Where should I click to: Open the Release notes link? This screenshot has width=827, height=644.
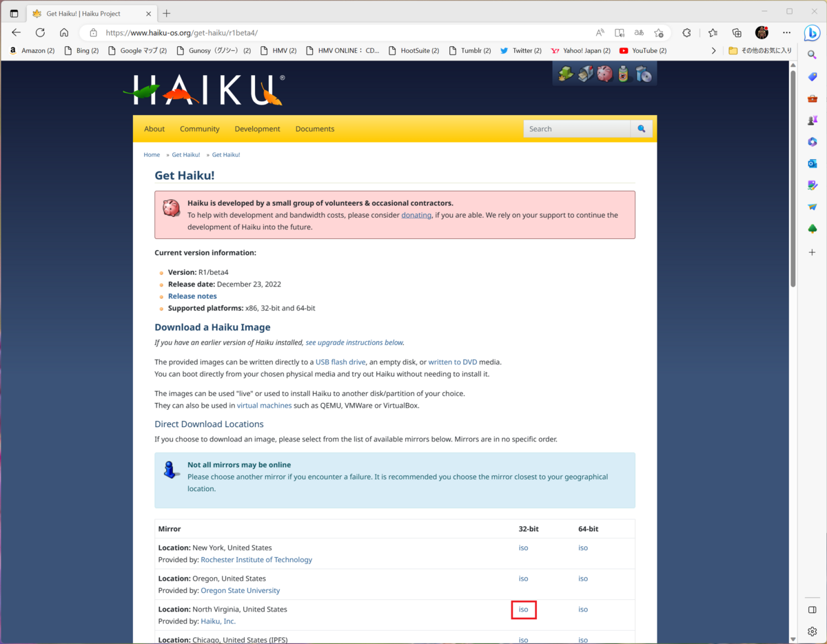pos(192,296)
